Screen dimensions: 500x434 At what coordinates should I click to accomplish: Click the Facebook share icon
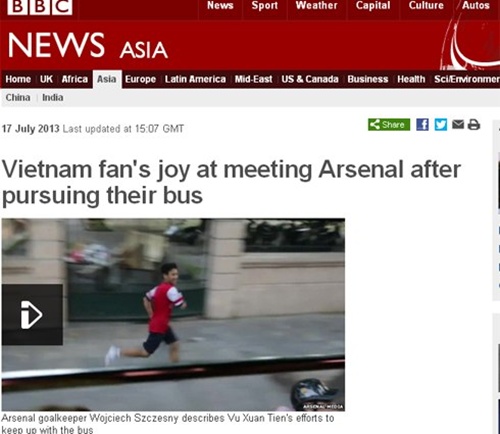[422, 125]
